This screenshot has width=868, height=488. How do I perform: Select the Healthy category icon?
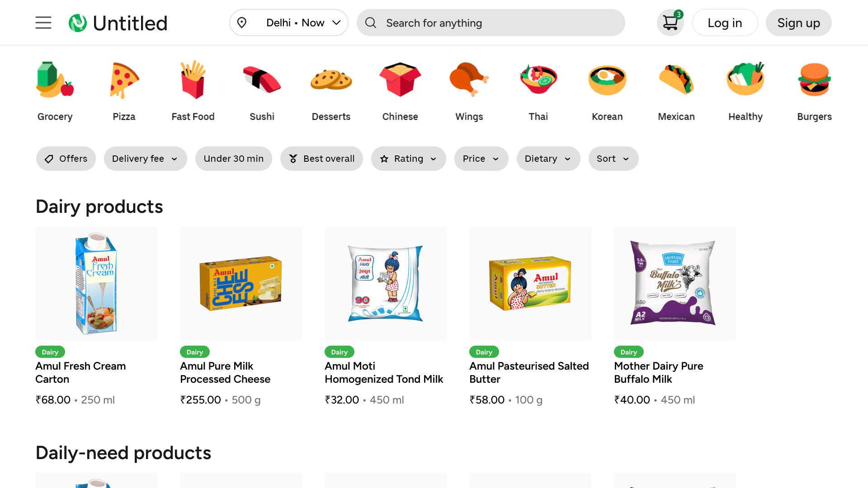click(x=745, y=88)
